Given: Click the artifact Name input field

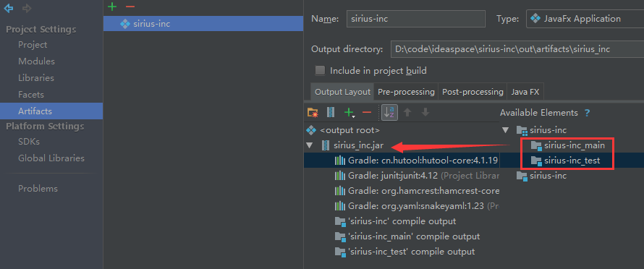Looking at the screenshot, I should tap(415, 19).
